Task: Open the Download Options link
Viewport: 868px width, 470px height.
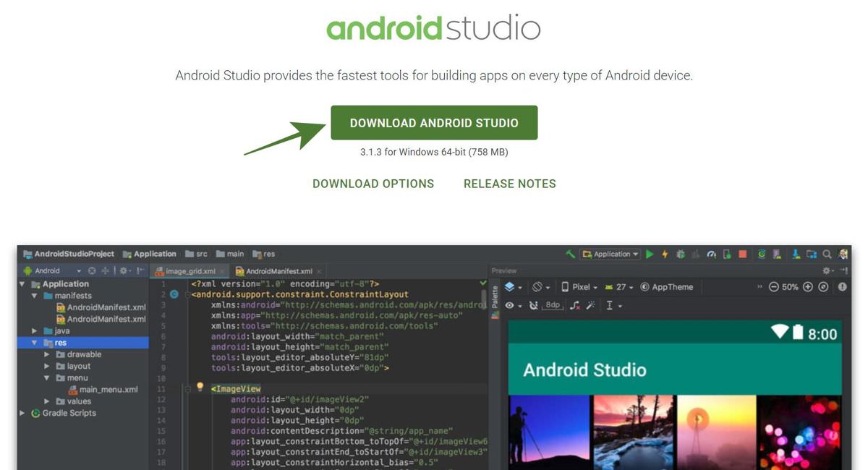Action: coord(373,184)
